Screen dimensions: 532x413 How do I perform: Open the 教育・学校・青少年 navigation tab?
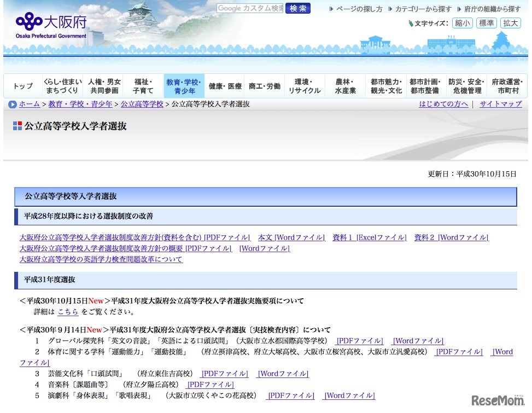tap(184, 86)
